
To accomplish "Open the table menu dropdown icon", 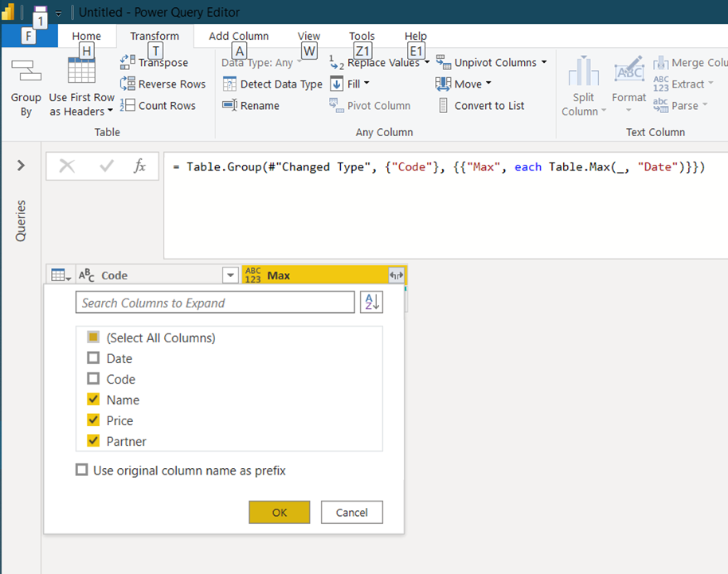I will (61, 275).
